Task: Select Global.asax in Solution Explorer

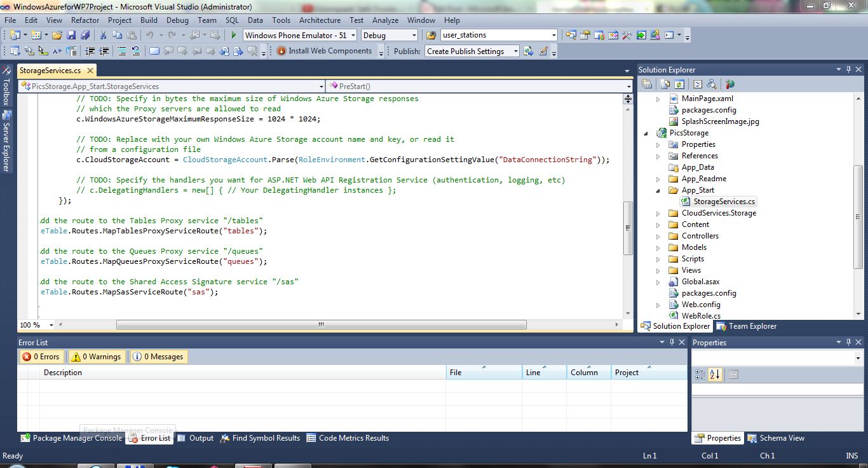Action: [701, 282]
